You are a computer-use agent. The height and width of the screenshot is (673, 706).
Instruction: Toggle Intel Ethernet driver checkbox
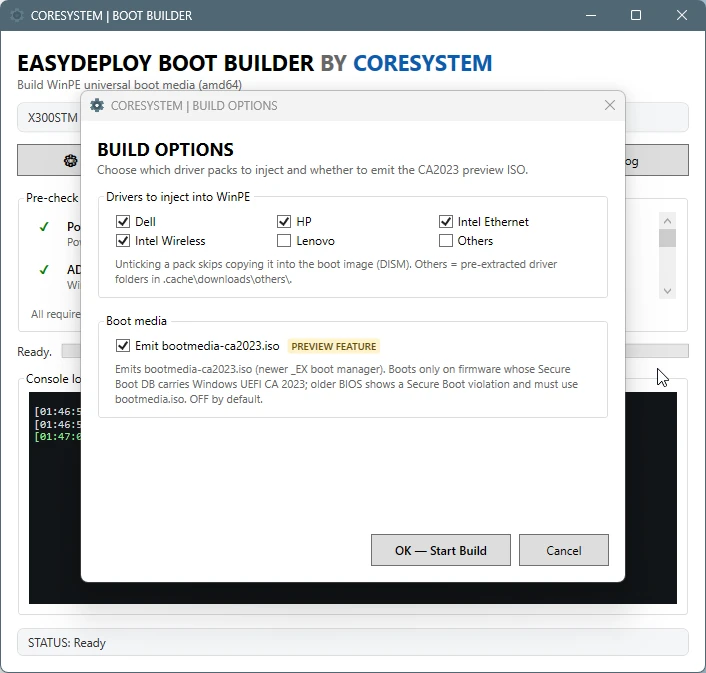[x=446, y=221]
